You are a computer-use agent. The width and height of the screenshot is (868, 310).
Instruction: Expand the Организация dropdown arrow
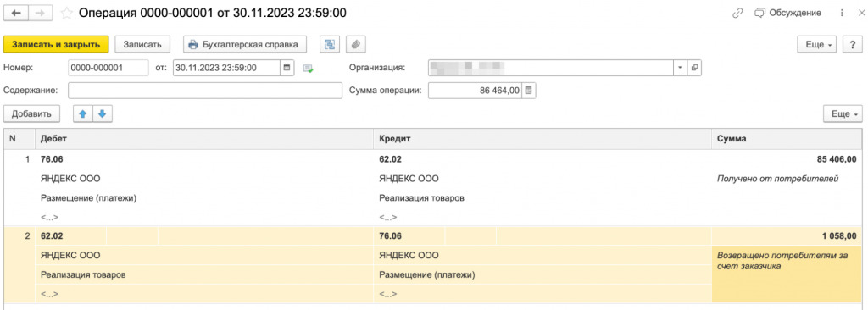tap(680, 68)
